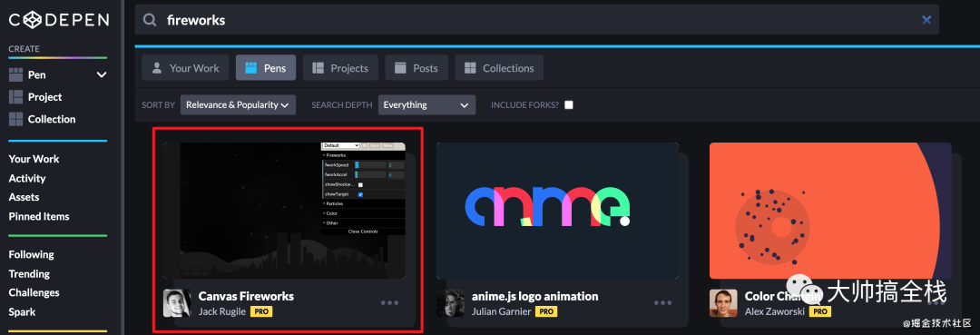
Task: Click the Pen icon in Create section
Action: (x=15, y=75)
